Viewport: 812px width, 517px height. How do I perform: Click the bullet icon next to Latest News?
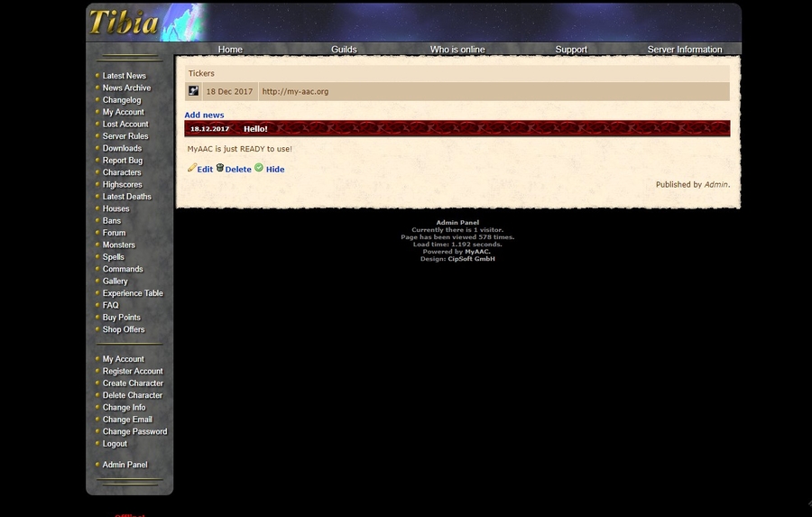click(97, 76)
